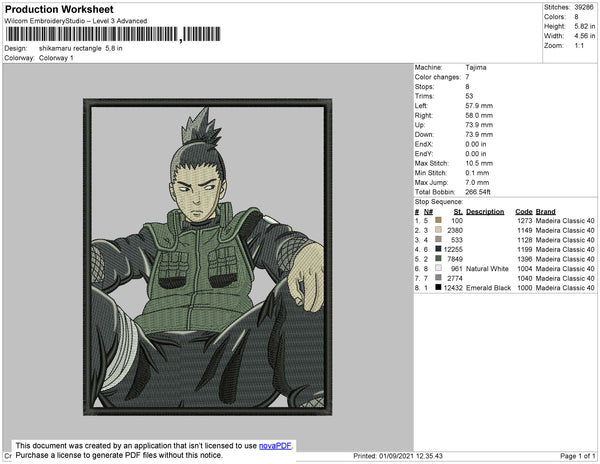Click the Total Bobbin value 266.54ft

click(x=478, y=192)
